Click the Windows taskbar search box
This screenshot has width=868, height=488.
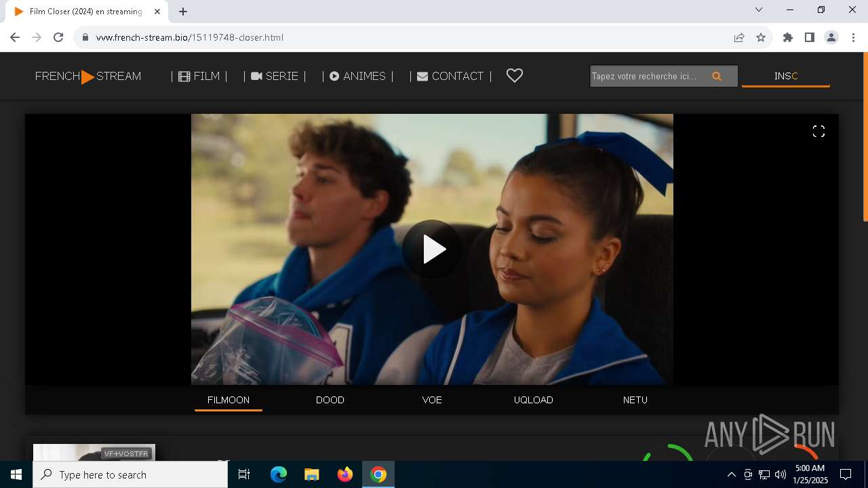[130, 474]
